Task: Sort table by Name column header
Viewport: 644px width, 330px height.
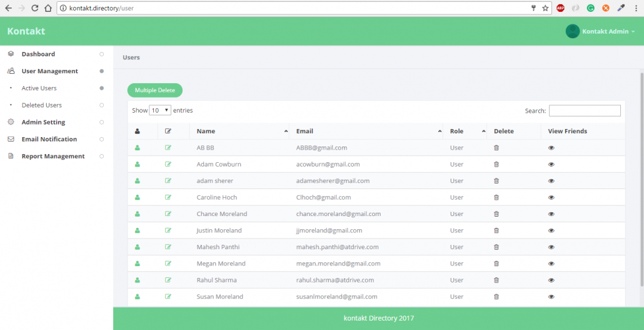Action: click(239, 131)
